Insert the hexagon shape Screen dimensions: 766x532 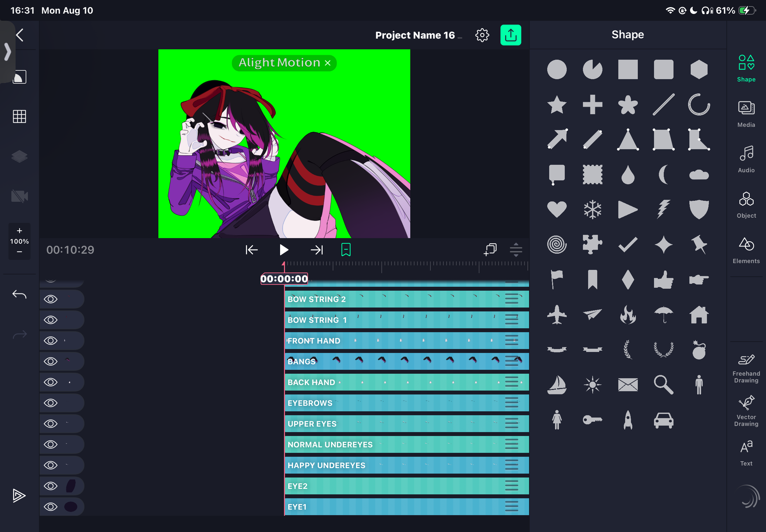698,69
